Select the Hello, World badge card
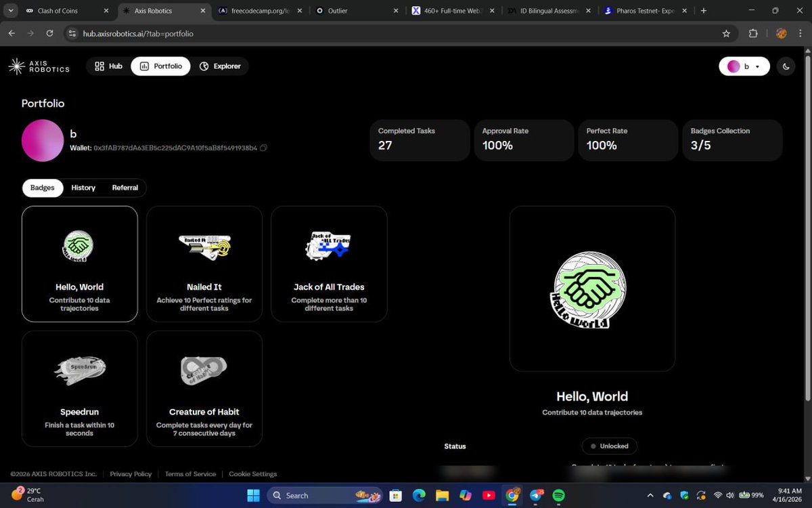 pyautogui.click(x=80, y=263)
